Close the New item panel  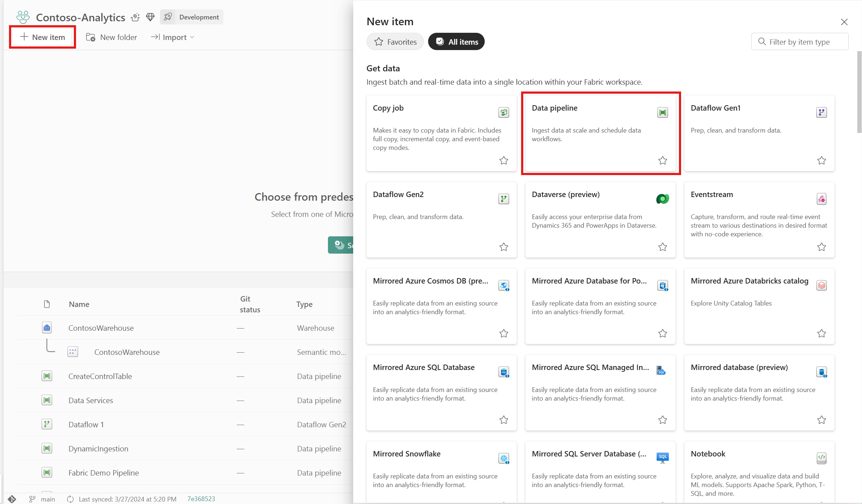[x=844, y=22]
